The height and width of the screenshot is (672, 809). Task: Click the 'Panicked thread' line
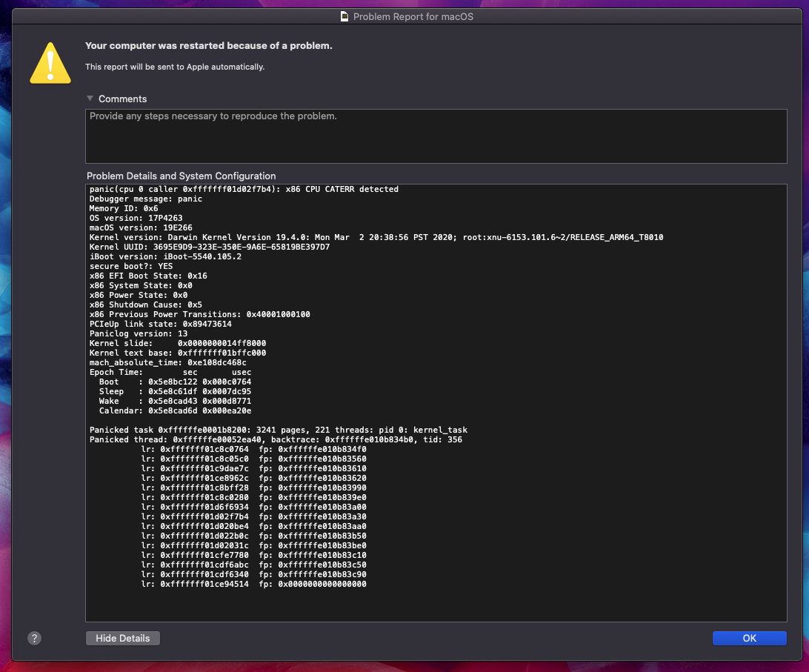pos(276,440)
